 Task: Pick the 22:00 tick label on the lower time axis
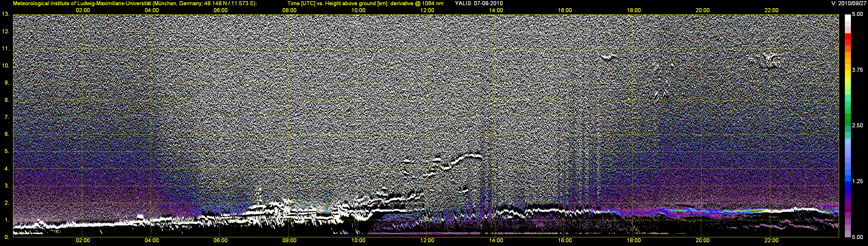tap(771, 241)
